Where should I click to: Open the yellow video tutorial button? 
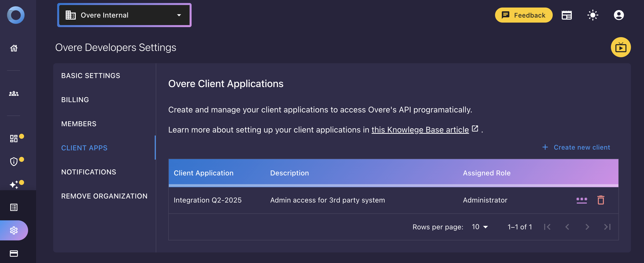621,47
